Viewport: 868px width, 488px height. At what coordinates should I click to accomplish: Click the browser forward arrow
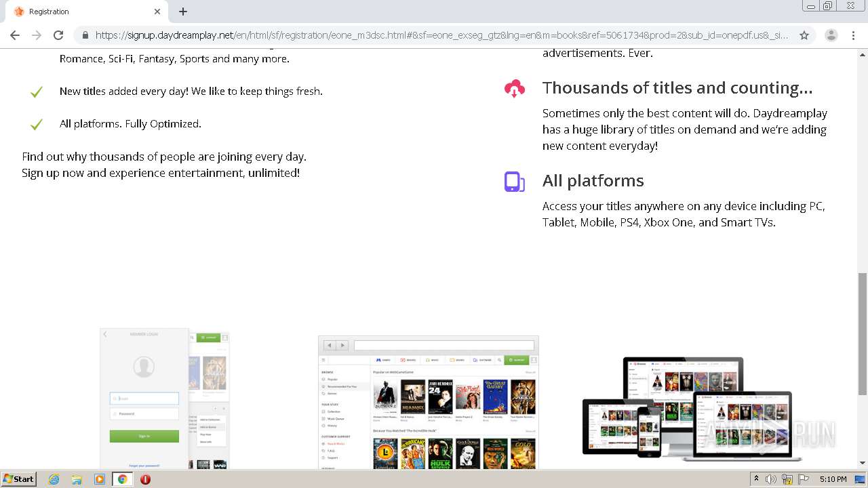click(x=37, y=35)
